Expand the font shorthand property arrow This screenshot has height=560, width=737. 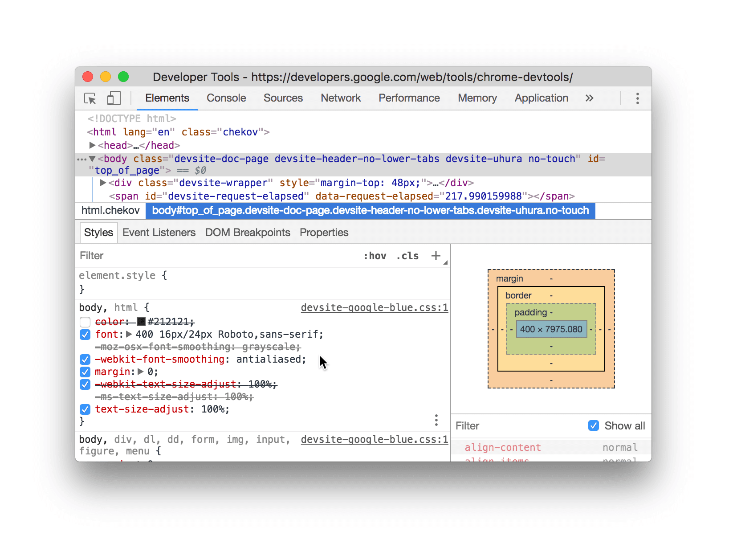(129, 334)
